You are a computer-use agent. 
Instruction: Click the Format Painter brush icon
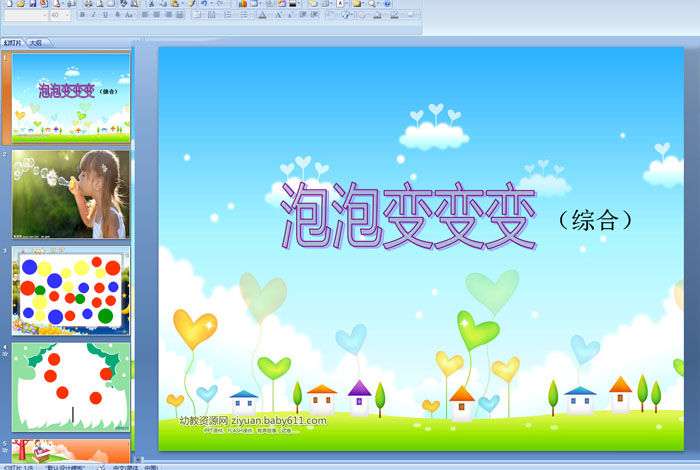tap(192, 4)
